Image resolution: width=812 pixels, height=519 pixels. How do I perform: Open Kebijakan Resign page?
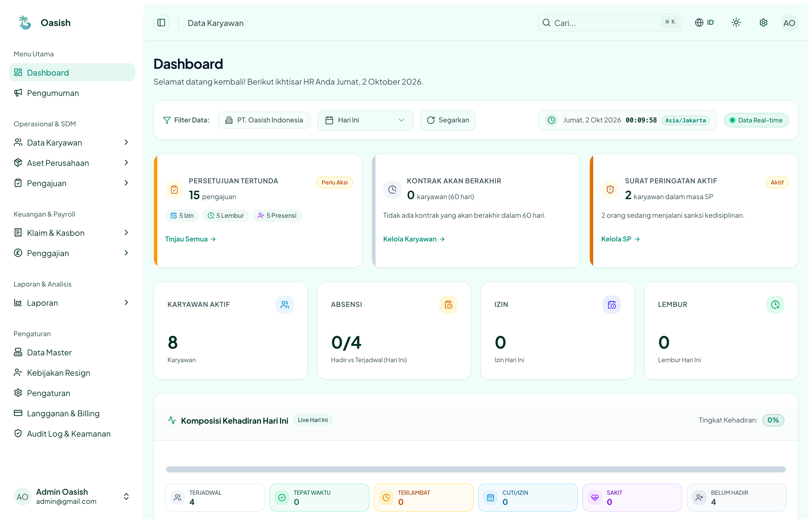(x=72, y=373)
